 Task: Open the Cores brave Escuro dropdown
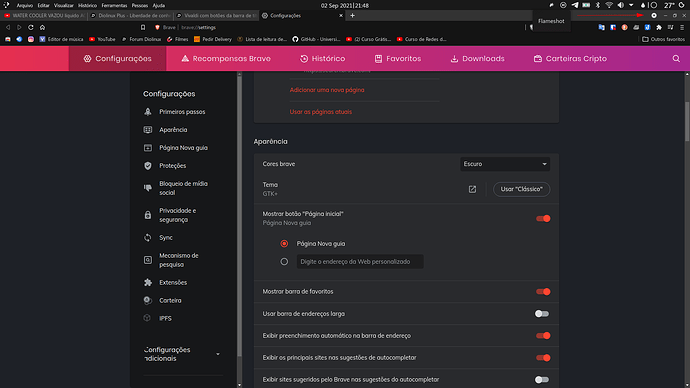505,164
